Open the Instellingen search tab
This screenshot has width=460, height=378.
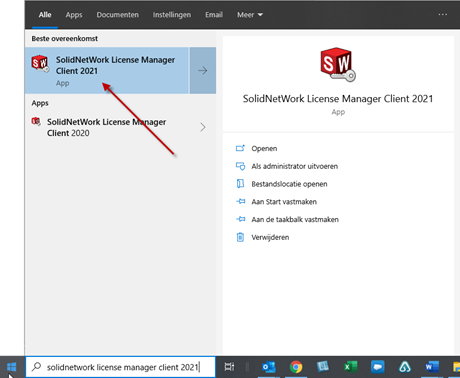[172, 15]
